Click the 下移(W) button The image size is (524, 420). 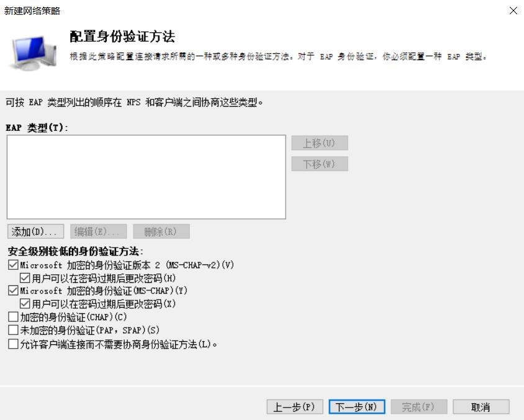click(x=320, y=164)
